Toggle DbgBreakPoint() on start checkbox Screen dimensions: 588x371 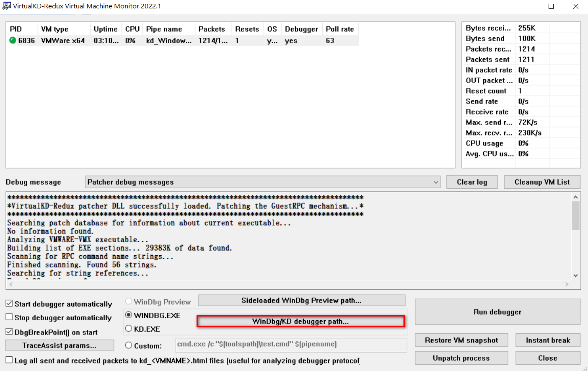point(9,332)
